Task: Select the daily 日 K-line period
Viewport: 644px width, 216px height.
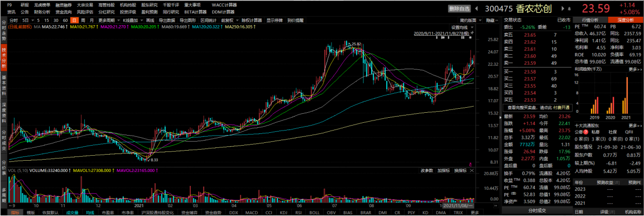Action: click(74, 20)
